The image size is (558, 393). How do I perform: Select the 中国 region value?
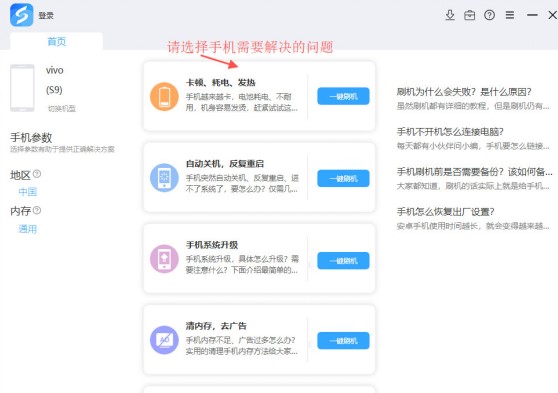click(x=27, y=192)
